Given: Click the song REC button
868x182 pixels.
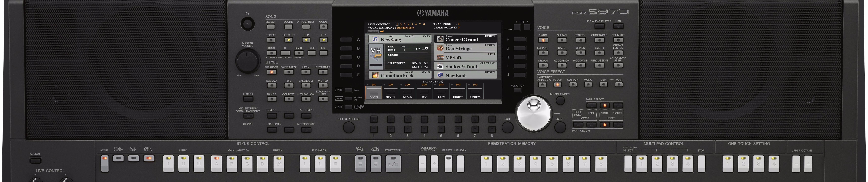Looking at the screenshot, I should point(272,53).
